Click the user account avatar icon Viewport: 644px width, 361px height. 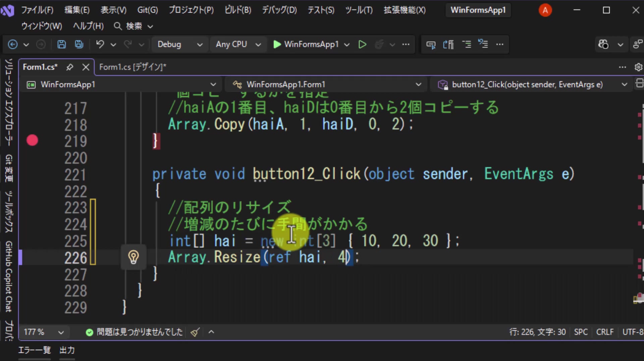[545, 10]
